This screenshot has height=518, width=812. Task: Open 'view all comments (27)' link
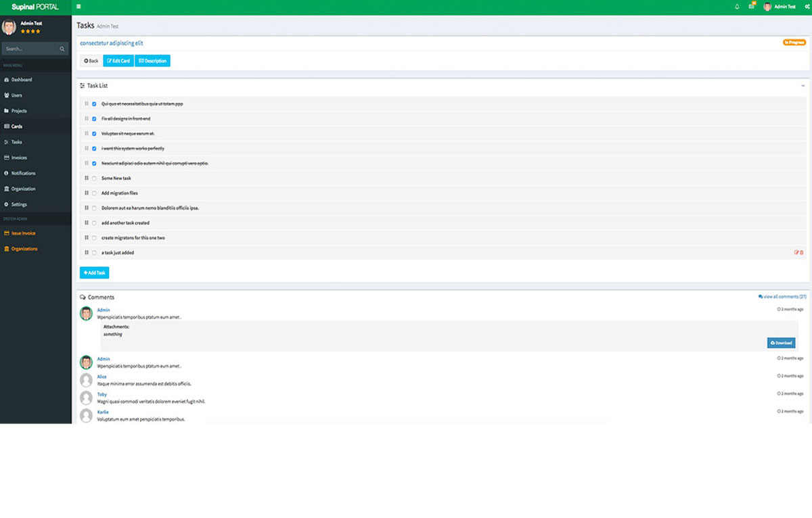(782, 296)
